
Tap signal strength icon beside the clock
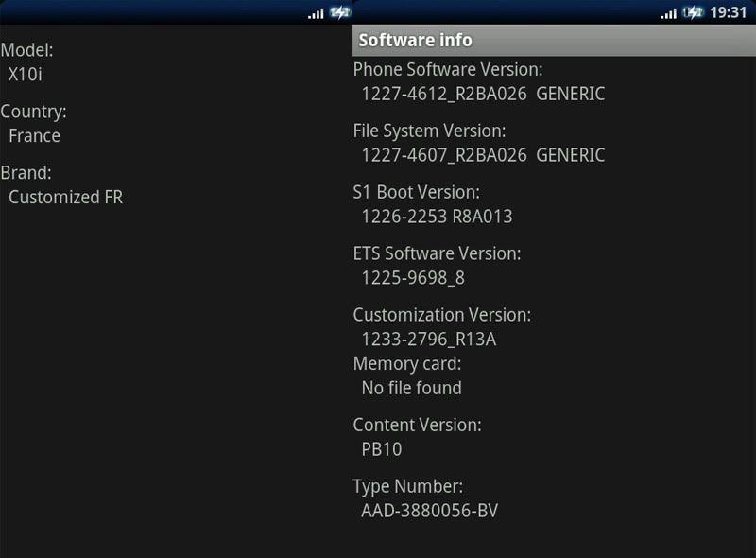(x=668, y=13)
